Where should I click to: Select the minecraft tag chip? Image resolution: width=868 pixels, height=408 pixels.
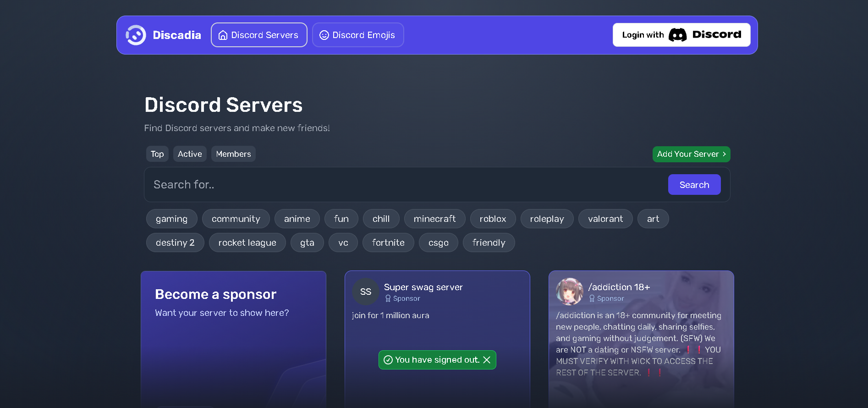434,219
